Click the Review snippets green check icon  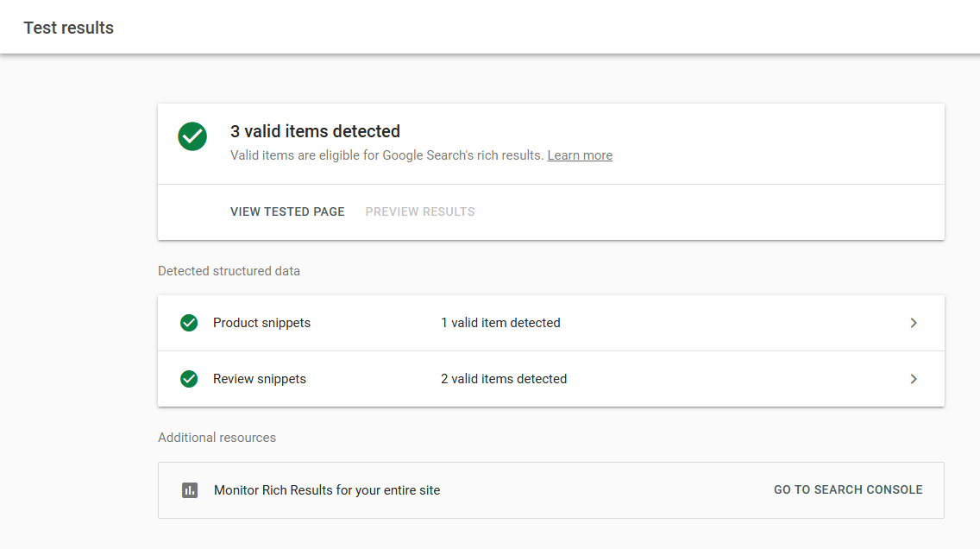point(189,379)
